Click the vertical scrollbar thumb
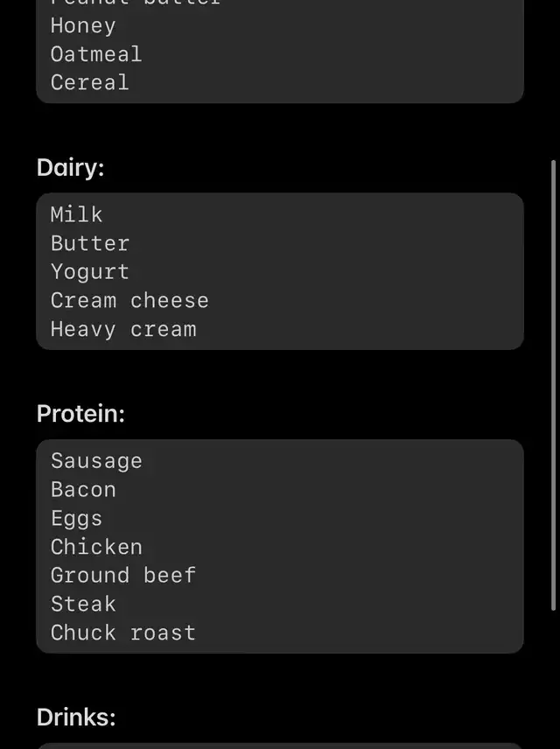The width and height of the screenshot is (560, 749). click(553, 385)
